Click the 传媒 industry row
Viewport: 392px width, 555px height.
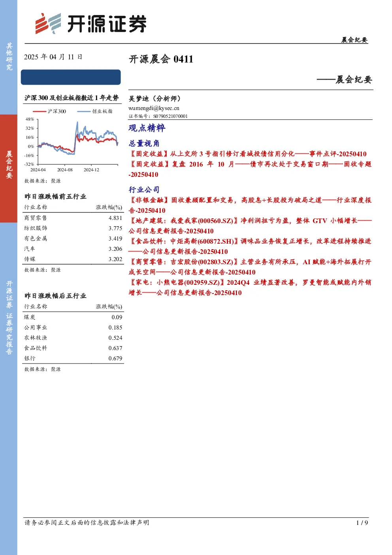(73, 259)
